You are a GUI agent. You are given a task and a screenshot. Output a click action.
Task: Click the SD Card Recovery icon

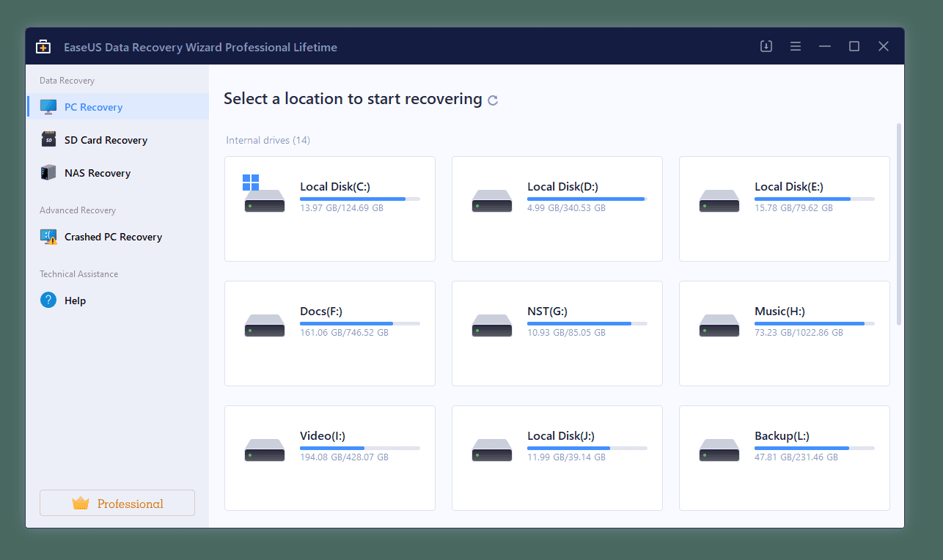(48, 139)
